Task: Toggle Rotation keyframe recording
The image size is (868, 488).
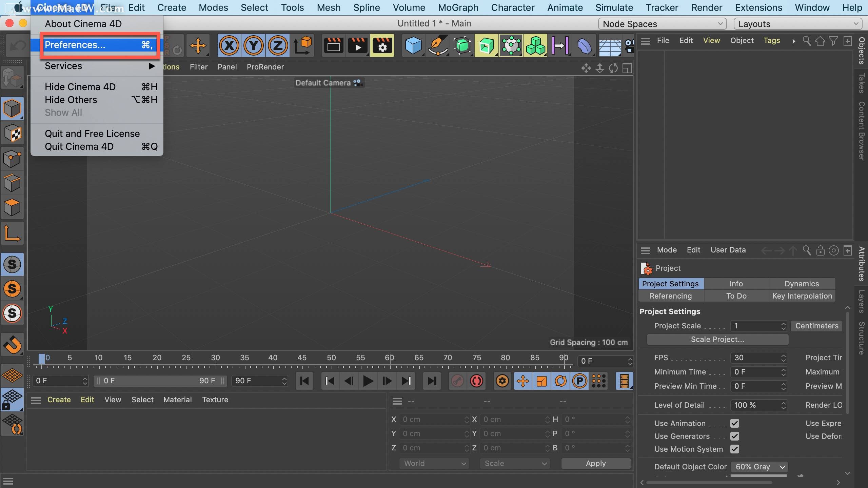Action: 560,381
